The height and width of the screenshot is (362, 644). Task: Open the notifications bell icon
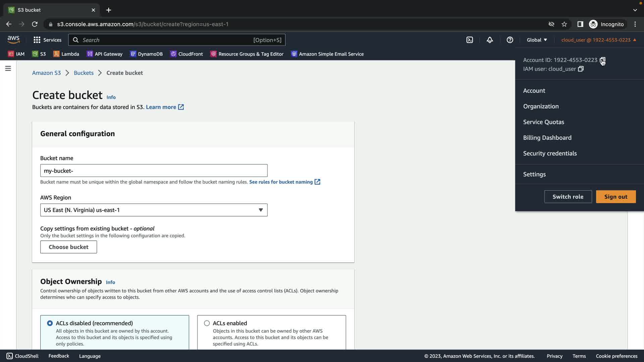tap(490, 40)
